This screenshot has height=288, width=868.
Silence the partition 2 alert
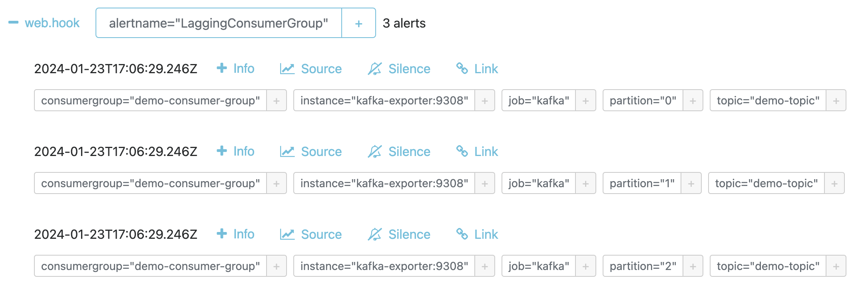click(x=399, y=234)
